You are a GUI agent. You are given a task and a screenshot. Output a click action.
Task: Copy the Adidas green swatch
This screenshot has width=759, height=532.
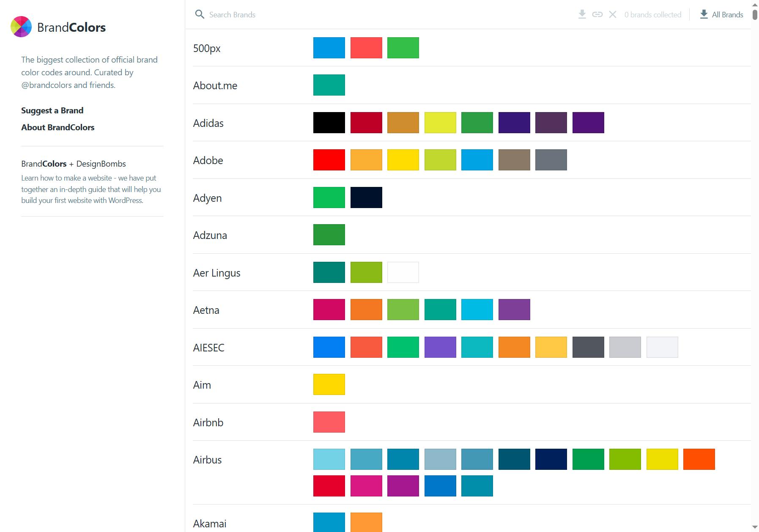pyautogui.click(x=477, y=123)
